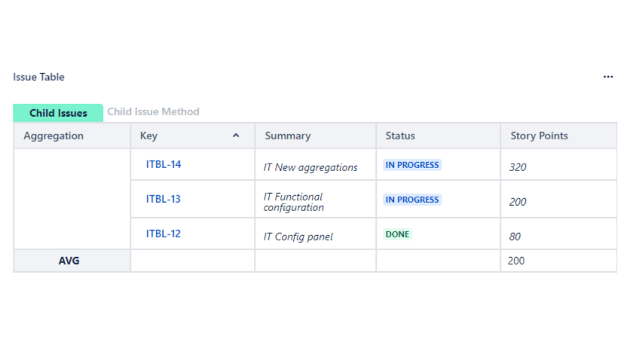Click the AVG aggregation row label

coord(69,261)
